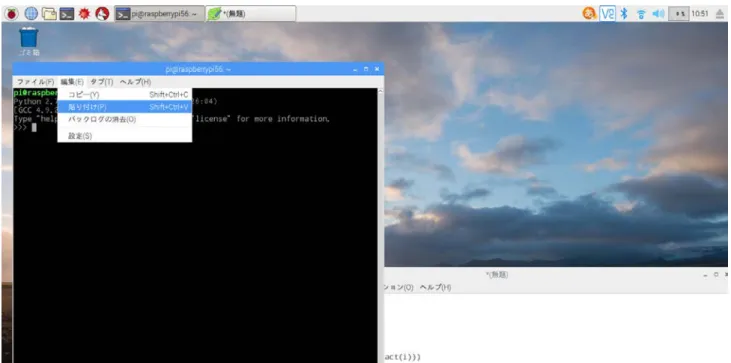Close the terminal window

[x=377, y=69]
